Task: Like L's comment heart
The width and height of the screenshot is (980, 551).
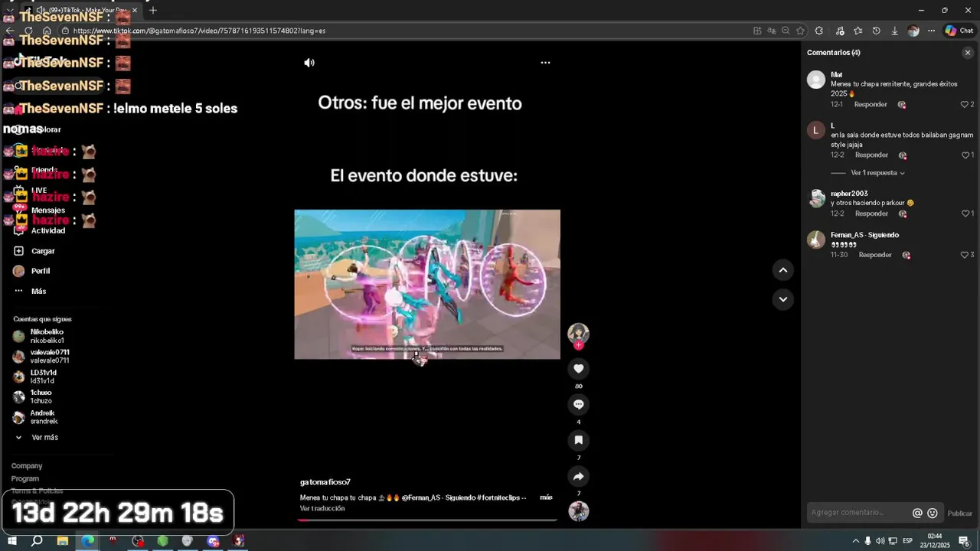Action: (x=965, y=155)
